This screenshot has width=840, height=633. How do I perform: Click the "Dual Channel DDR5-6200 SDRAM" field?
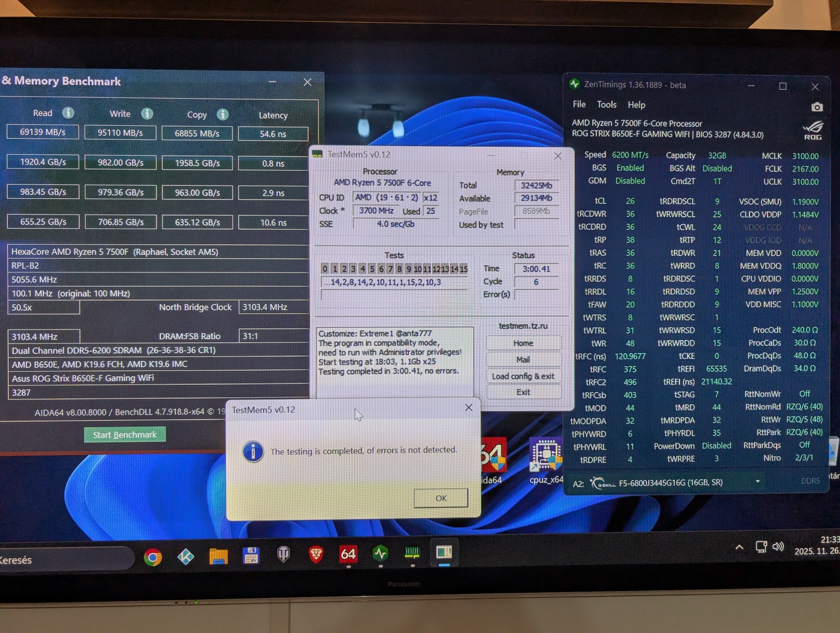[158, 350]
